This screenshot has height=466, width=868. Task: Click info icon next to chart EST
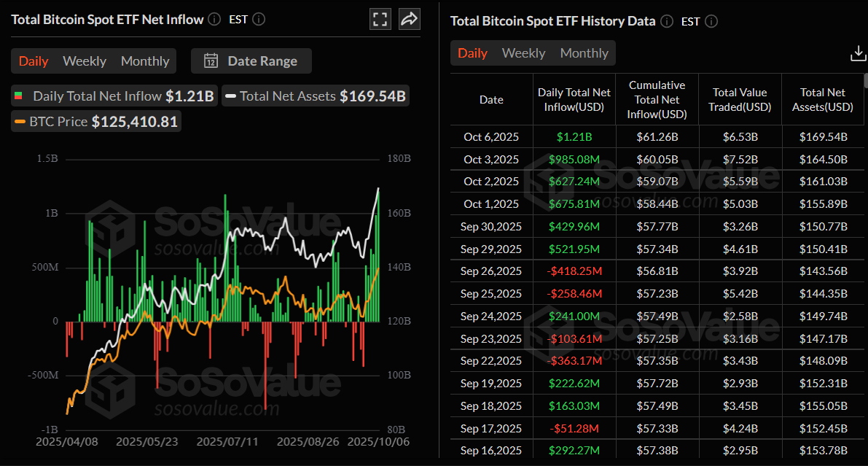pos(259,20)
